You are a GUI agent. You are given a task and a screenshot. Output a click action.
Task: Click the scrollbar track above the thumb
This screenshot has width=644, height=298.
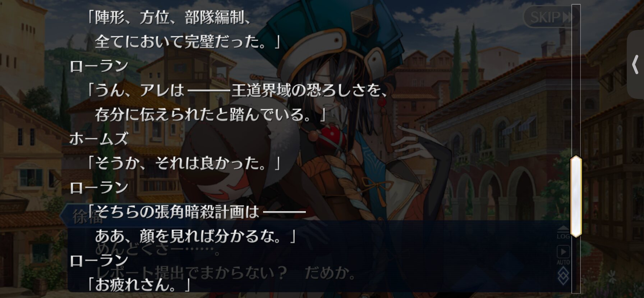pos(576,80)
